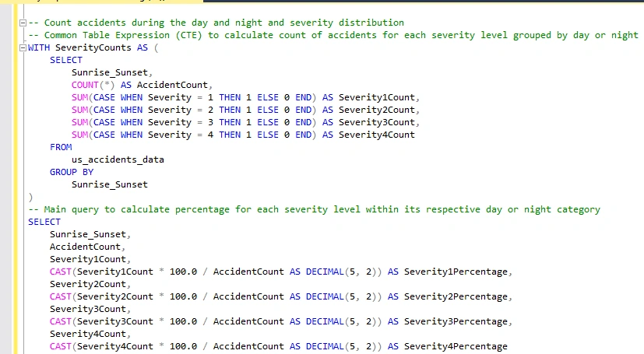Image resolution: width=644 pixels, height=354 pixels.
Task: Click the Severity2Count alias in the CTE
Action: (x=377, y=110)
